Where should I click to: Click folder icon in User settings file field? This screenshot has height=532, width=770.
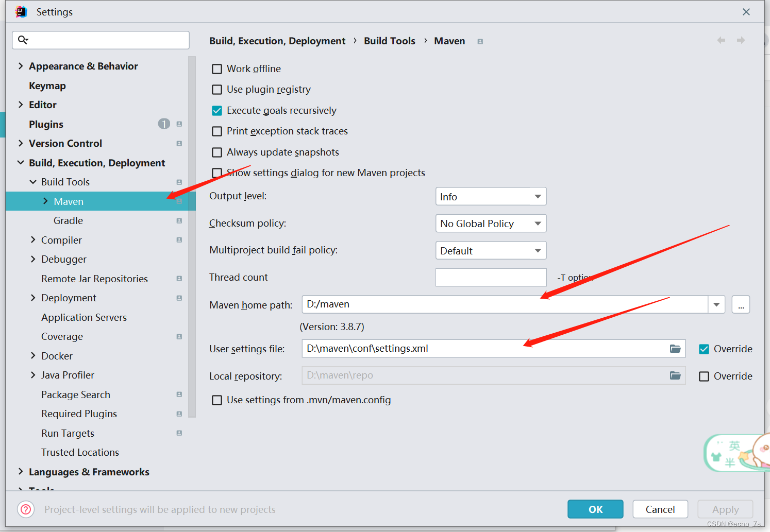point(675,349)
